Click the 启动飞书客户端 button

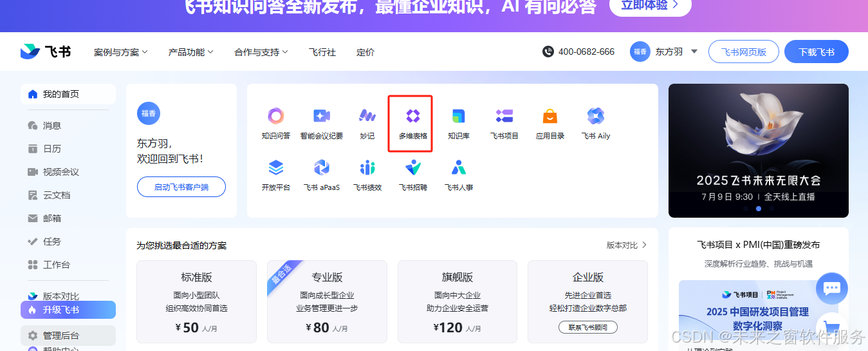(x=181, y=187)
